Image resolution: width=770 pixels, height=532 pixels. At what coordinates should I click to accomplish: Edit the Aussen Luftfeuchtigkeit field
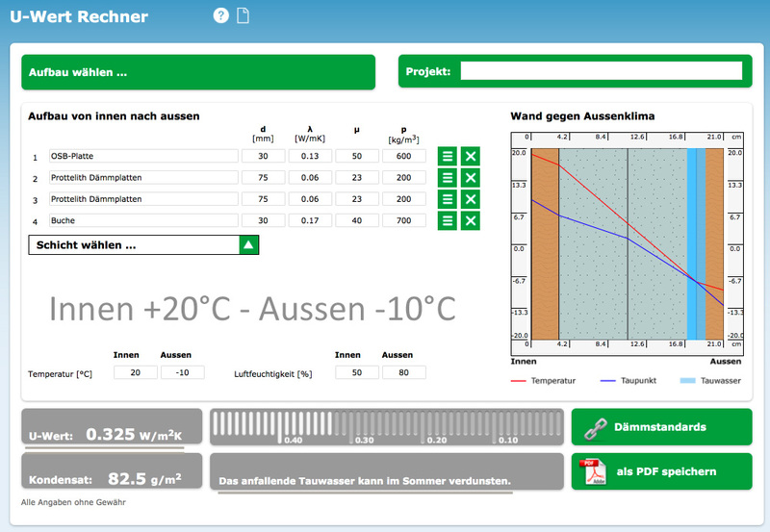coord(403,372)
